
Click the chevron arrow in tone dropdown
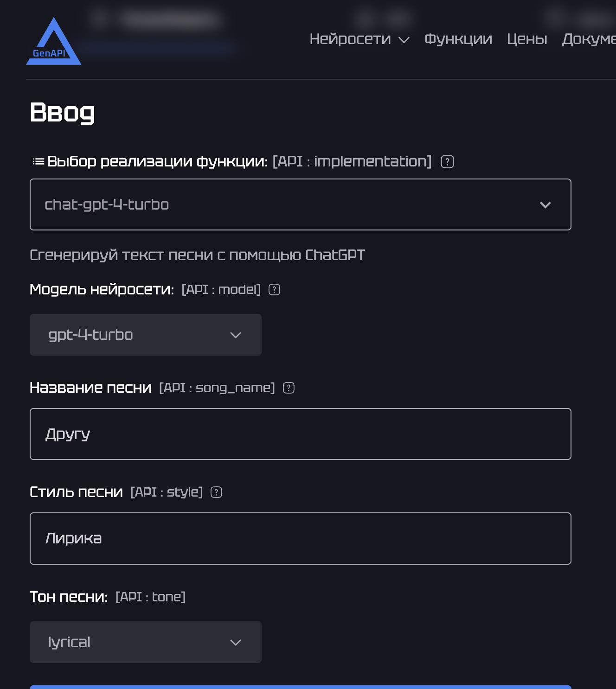click(236, 643)
